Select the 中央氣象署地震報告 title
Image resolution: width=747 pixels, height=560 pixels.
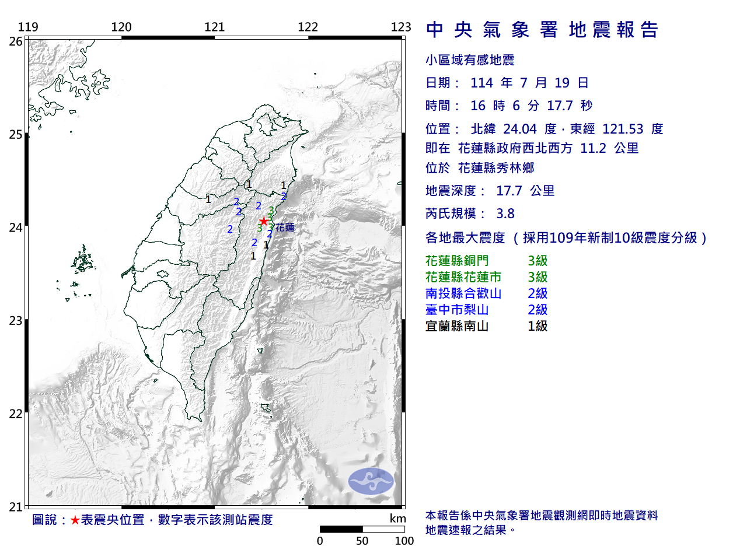coord(542,30)
